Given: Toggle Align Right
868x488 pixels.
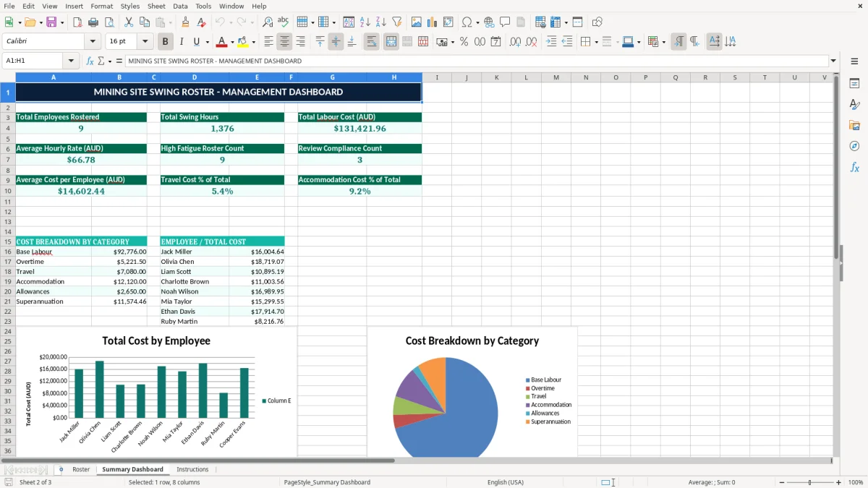Looking at the screenshot, I should [x=300, y=42].
